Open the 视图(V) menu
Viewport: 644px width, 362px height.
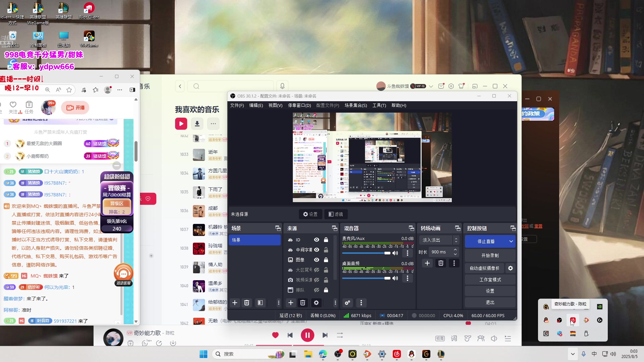coord(275,105)
